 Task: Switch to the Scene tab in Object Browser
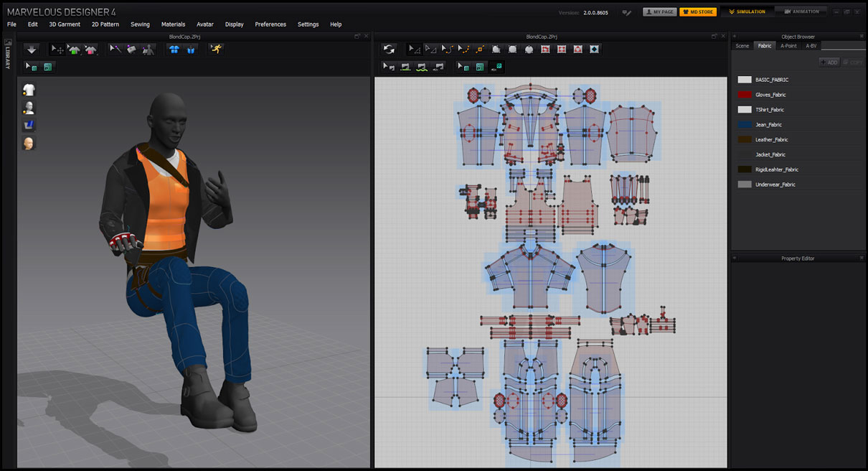(x=742, y=46)
